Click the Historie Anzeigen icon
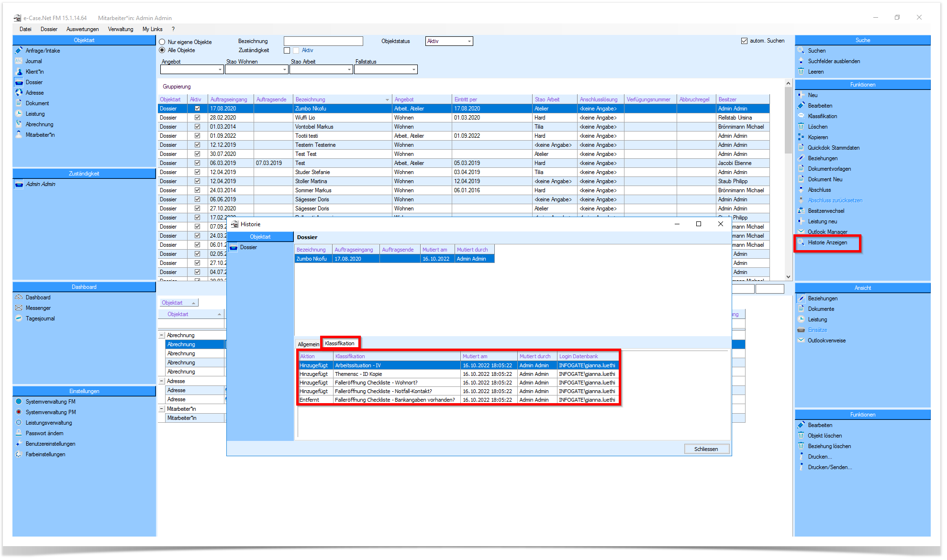This screenshot has width=947, height=560. coord(801,242)
